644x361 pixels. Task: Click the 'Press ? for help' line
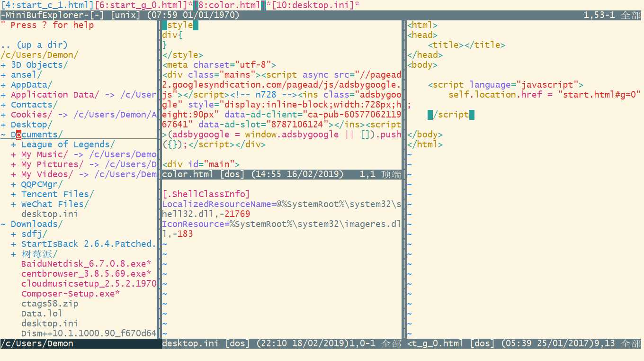point(47,25)
